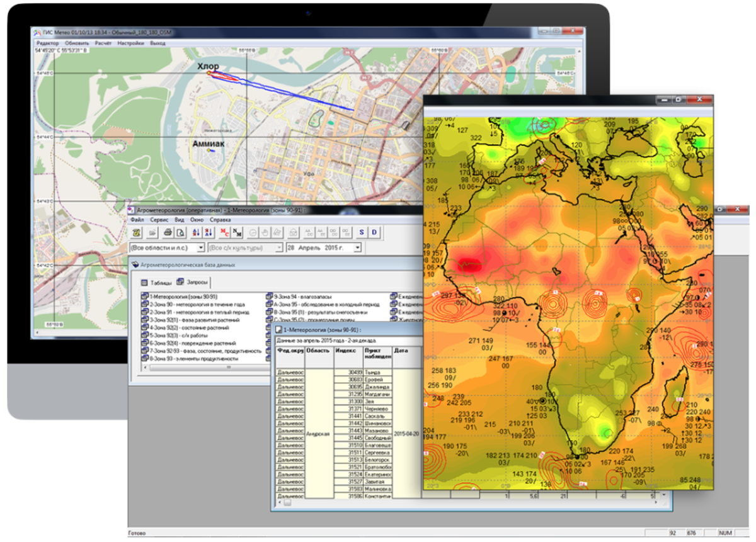Select '9-Зона 94 - влагозапасы'
756x542 pixels.
(300, 296)
